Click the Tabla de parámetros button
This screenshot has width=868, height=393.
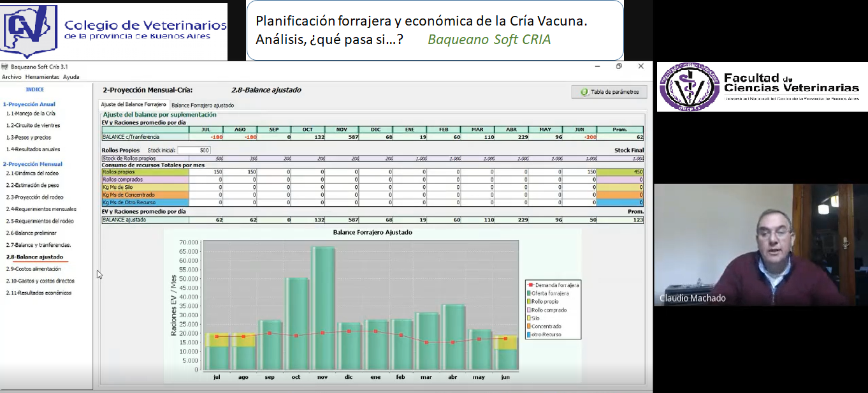[x=609, y=92]
